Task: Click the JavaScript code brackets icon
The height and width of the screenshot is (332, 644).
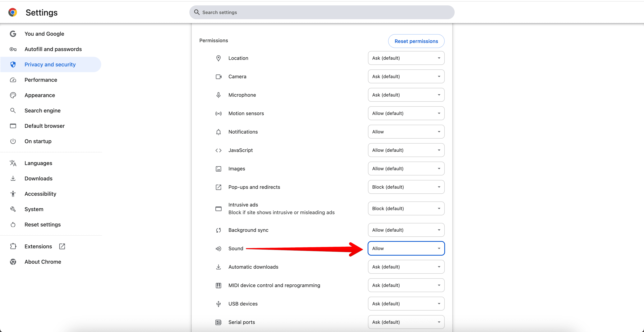Action: [x=219, y=150]
